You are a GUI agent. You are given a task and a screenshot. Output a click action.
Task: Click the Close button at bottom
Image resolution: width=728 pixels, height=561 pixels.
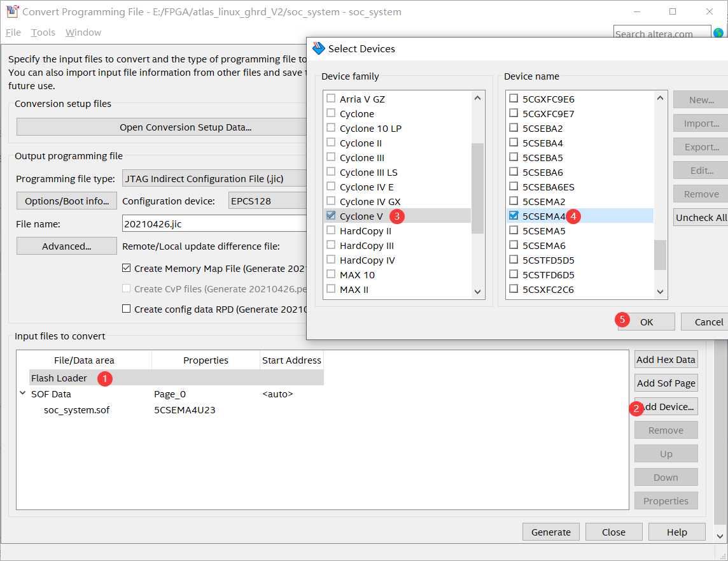point(614,532)
